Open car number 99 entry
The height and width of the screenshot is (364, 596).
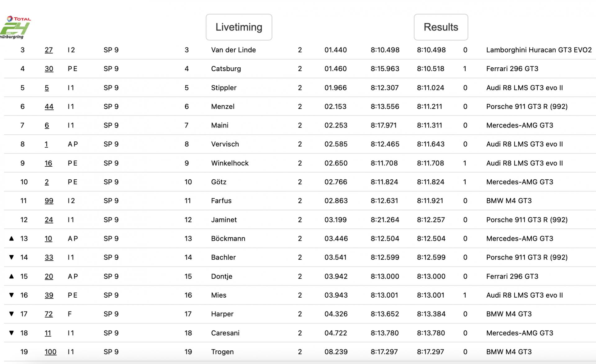(49, 201)
